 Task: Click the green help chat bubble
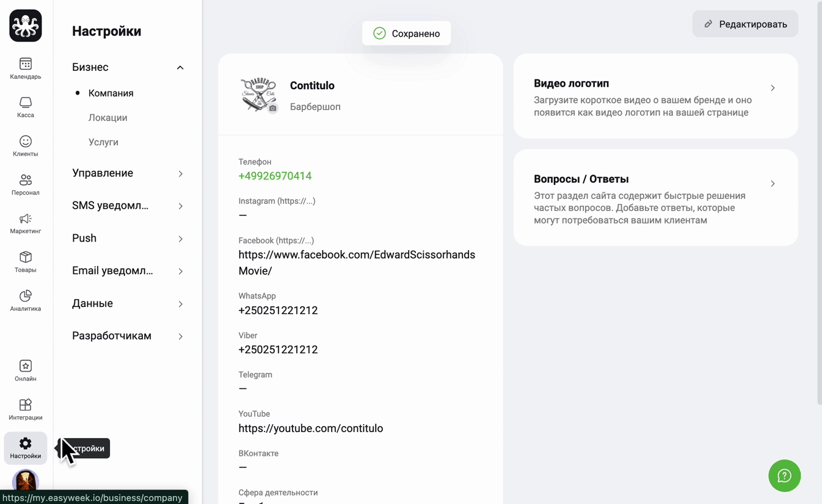784,476
